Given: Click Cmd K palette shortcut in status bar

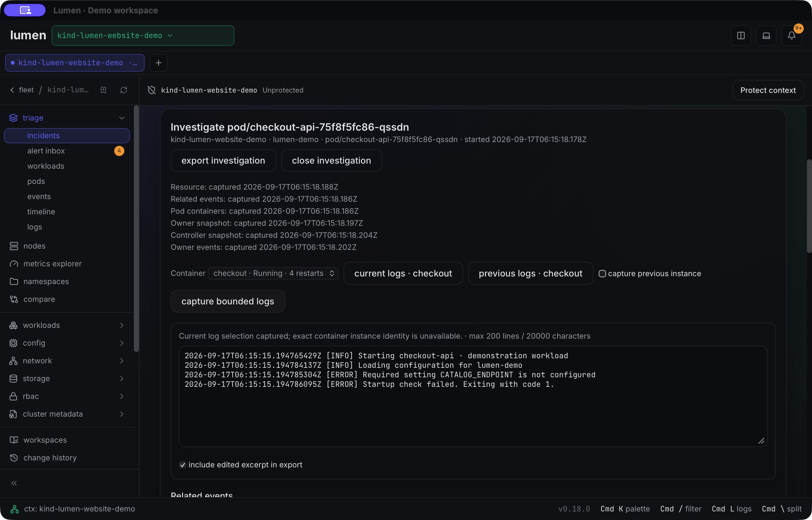Looking at the screenshot, I should [x=625, y=509].
